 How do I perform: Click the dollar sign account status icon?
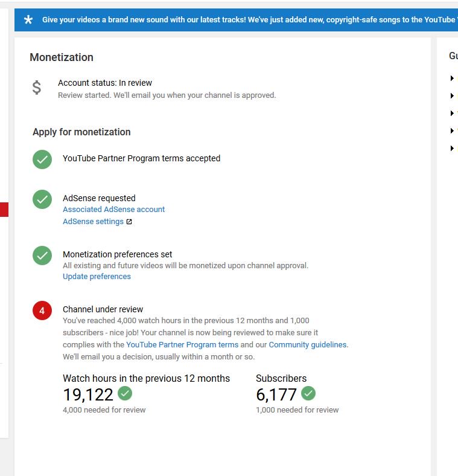pos(37,88)
